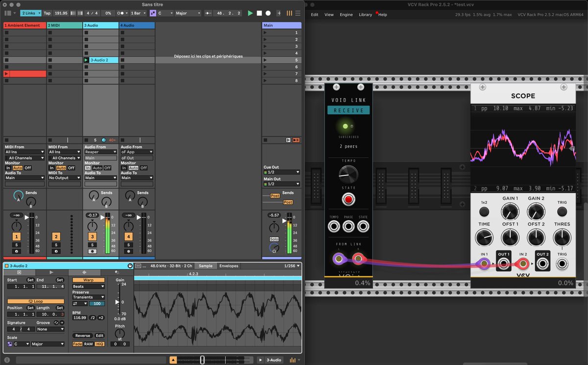588x365 pixels.
Task: Commit groove arrow icon
Action: coord(62,322)
